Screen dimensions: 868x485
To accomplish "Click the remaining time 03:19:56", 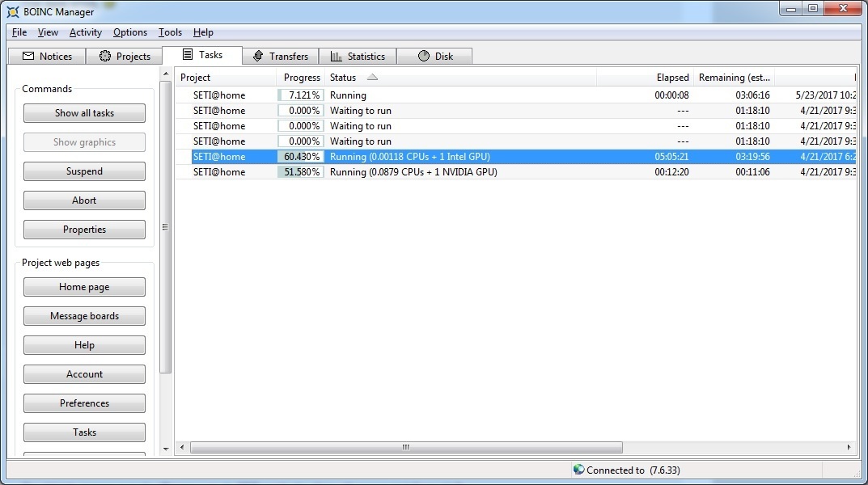I will tap(752, 157).
